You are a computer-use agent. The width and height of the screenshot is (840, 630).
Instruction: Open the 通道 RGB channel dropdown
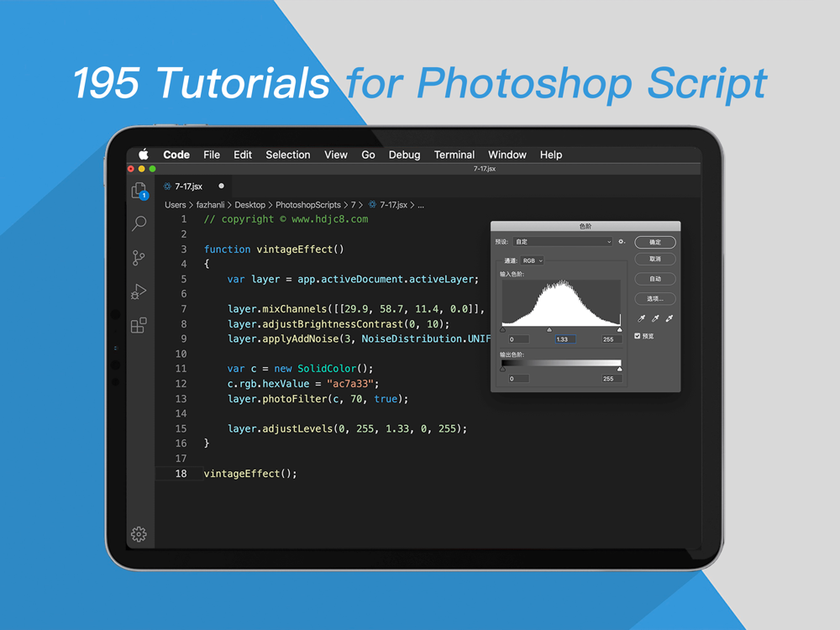point(533,261)
